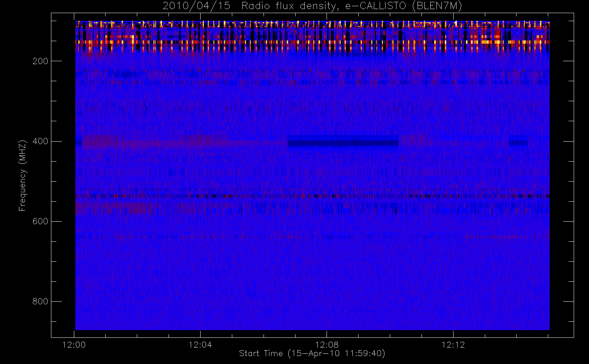Click the '200' frequency tick label
The height and width of the screenshot is (364, 589).
(x=40, y=61)
